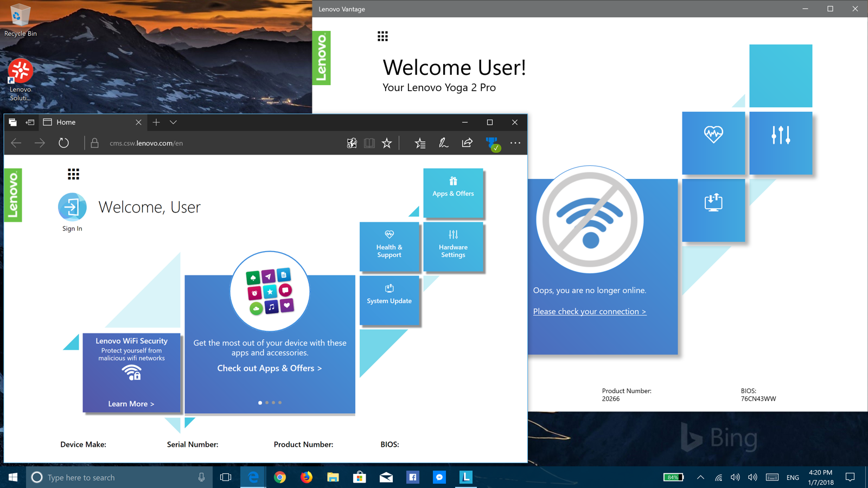Go back in Edge browser
This screenshot has height=488, width=868.
16,143
